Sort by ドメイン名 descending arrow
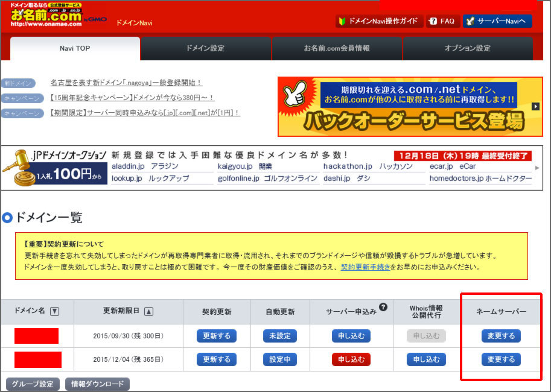This screenshot has width=551, height=392. (54, 311)
